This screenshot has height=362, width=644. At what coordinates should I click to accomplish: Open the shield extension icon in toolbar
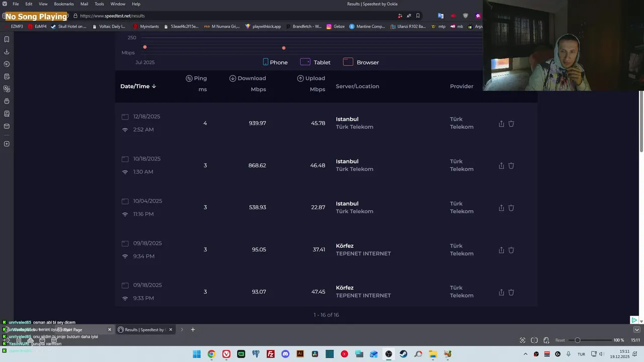point(465,16)
